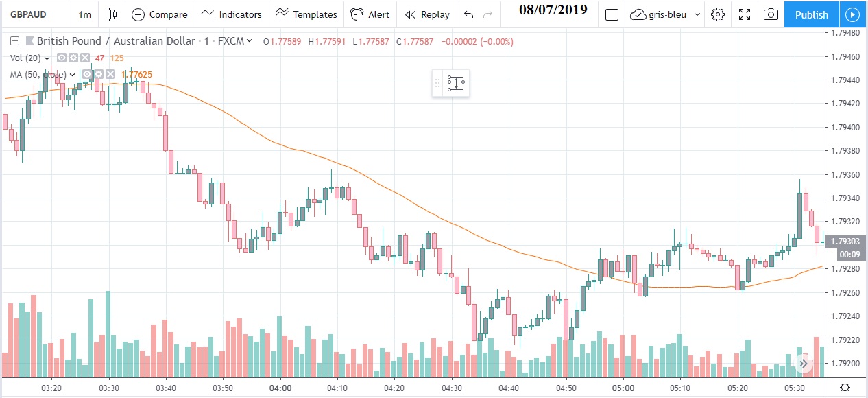Expand the FXCM symbol dropdown arrow
The height and width of the screenshot is (398, 868).
coord(249,41)
